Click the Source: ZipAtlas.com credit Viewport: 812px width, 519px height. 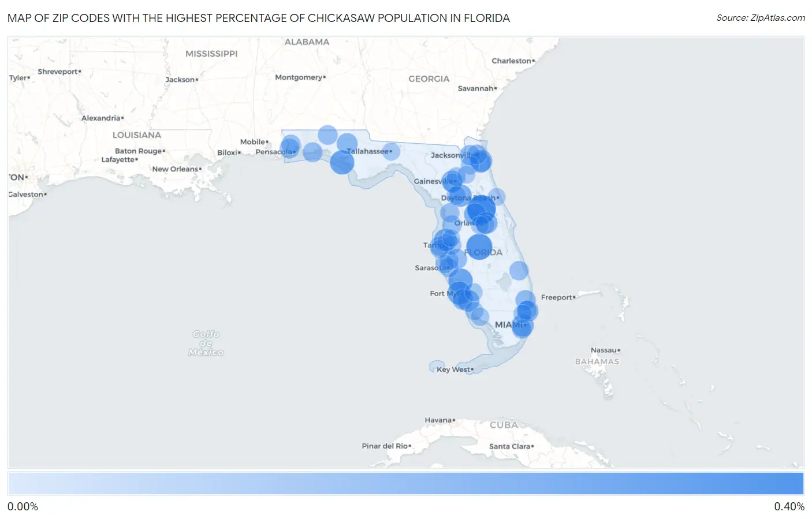[x=761, y=18]
